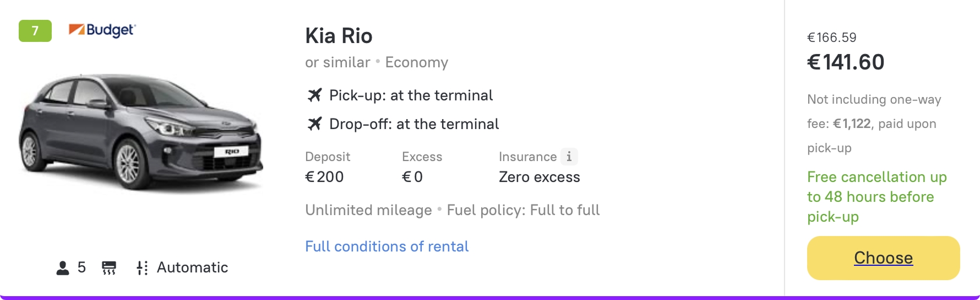Open Full conditions of rental link
This screenshot has height=300, width=980.
[x=386, y=247]
